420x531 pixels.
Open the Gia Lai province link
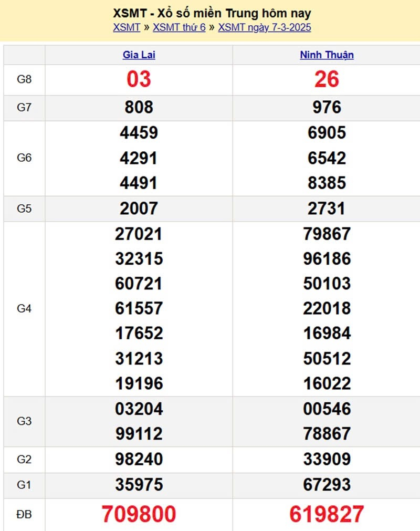click(139, 55)
